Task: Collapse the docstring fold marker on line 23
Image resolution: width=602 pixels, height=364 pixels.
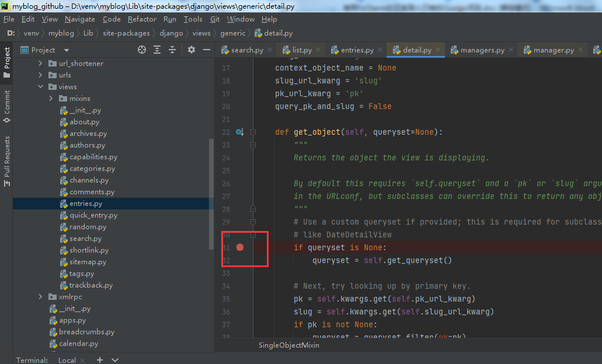Action: click(x=253, y=145)
